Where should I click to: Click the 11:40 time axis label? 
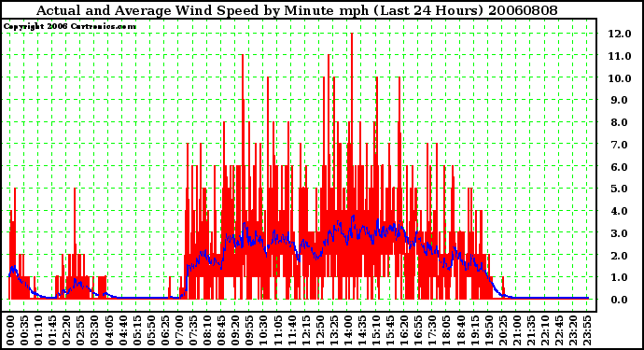291,330
